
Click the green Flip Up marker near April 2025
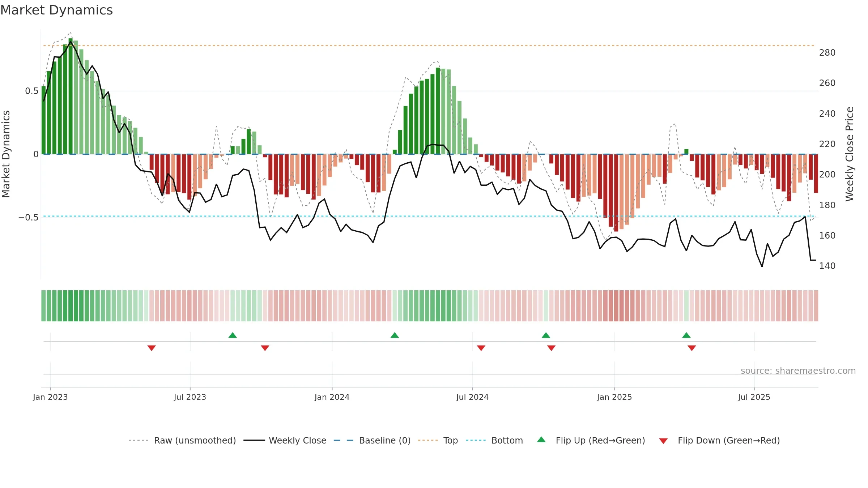coord(686,335)
